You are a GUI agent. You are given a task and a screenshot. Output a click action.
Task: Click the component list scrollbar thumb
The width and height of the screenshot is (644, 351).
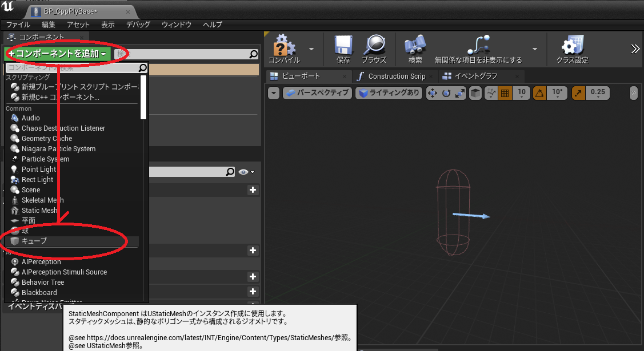point(143,97)
